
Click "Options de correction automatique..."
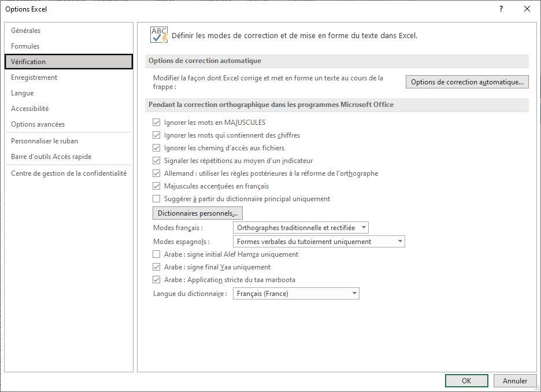coord(467,82)
